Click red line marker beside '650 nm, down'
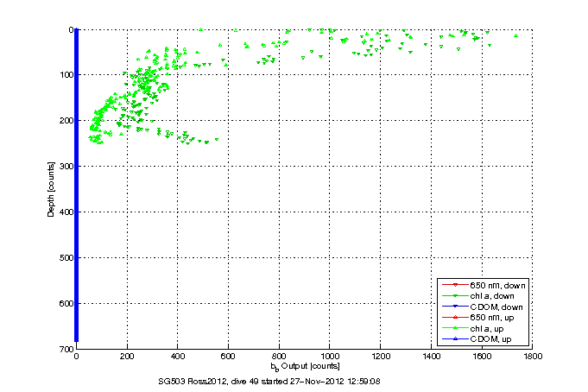The width and height of the screenshot is (588, 392). coord(455,285)
